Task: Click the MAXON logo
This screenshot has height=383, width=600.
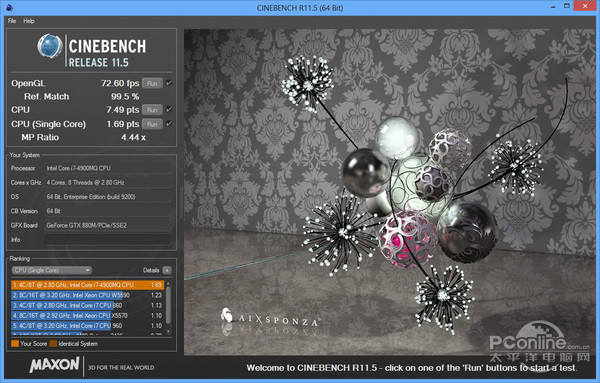Action: point(55,365)
